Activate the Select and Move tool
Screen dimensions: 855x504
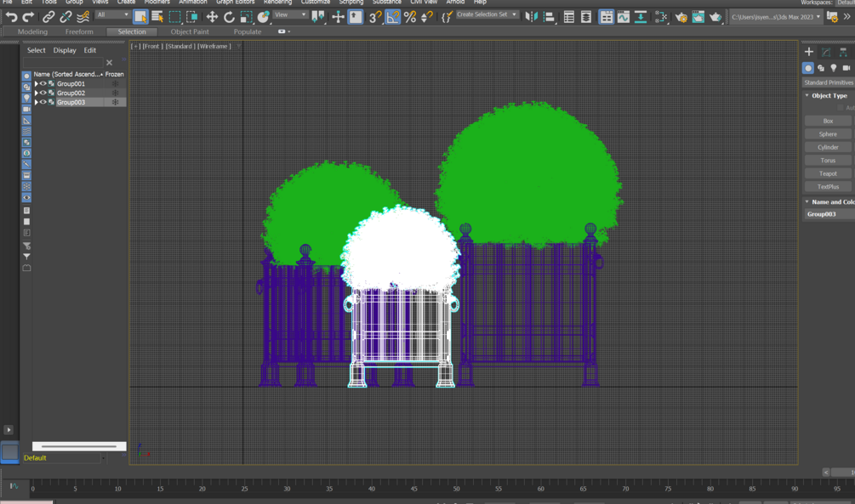[212, 17]
